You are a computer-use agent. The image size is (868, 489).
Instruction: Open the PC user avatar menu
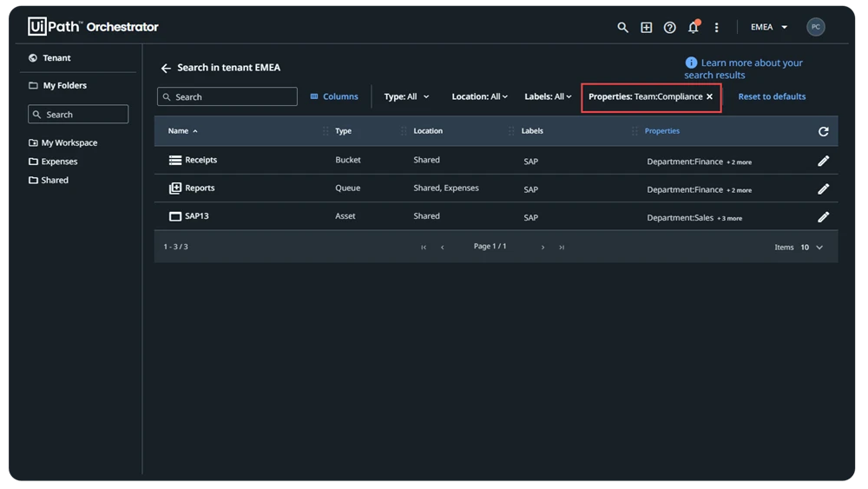coord(815,27)
